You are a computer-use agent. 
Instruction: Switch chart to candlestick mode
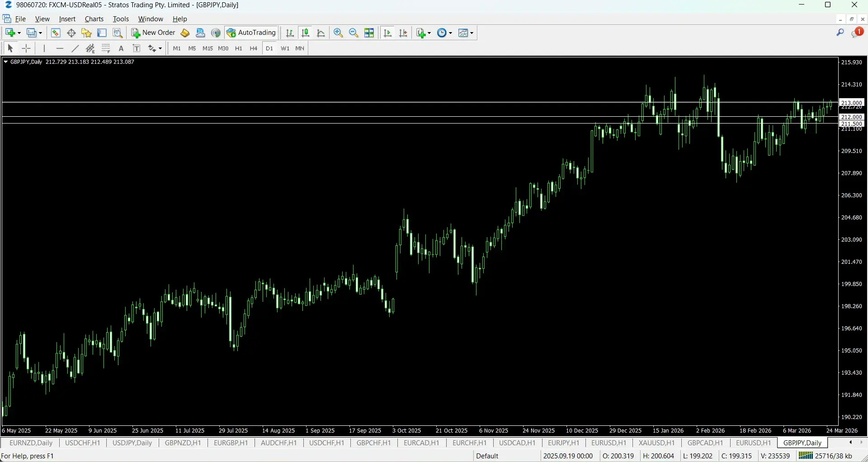306,33
